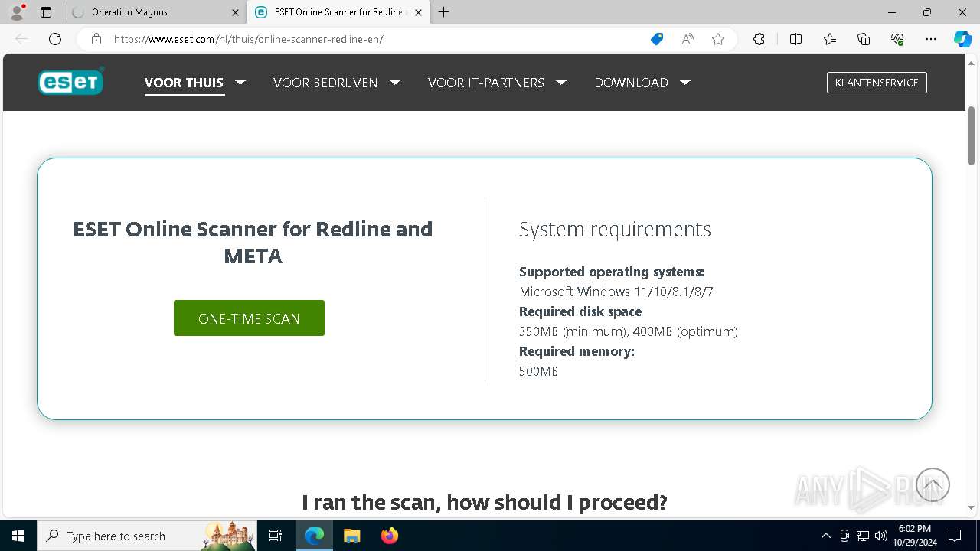980x551 pixels.
Task: Open the Windows Start menu
Action: tap(18, 536)
